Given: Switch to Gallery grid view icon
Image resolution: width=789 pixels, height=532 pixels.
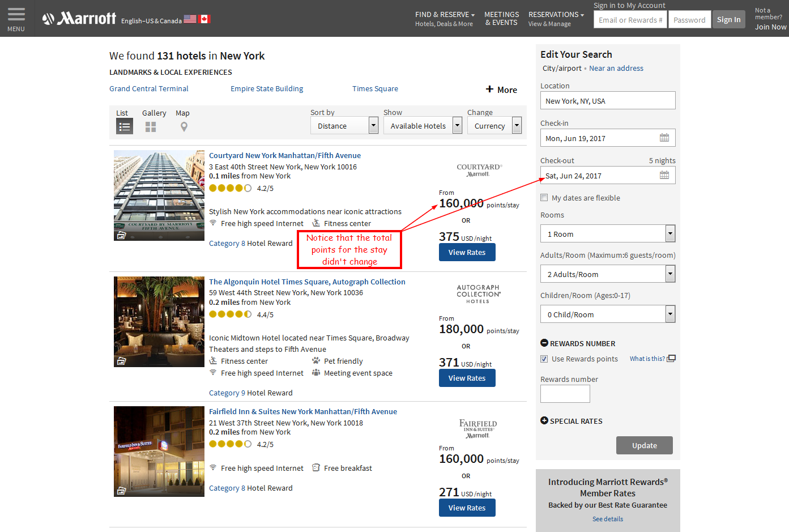Looking at the screenshot, I should [151, 127].
